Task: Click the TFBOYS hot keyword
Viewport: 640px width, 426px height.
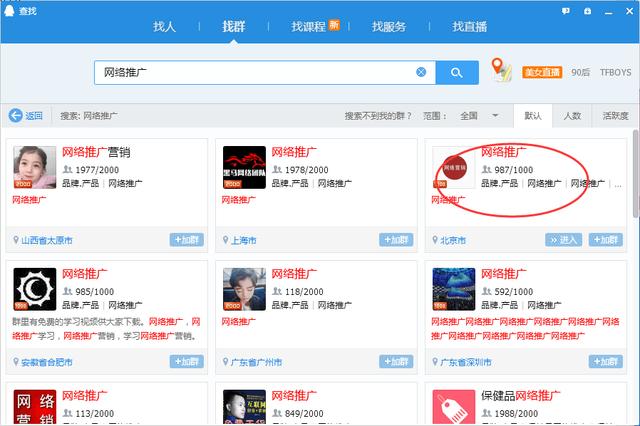Action: pyautogui.click(x=616, y=72)
